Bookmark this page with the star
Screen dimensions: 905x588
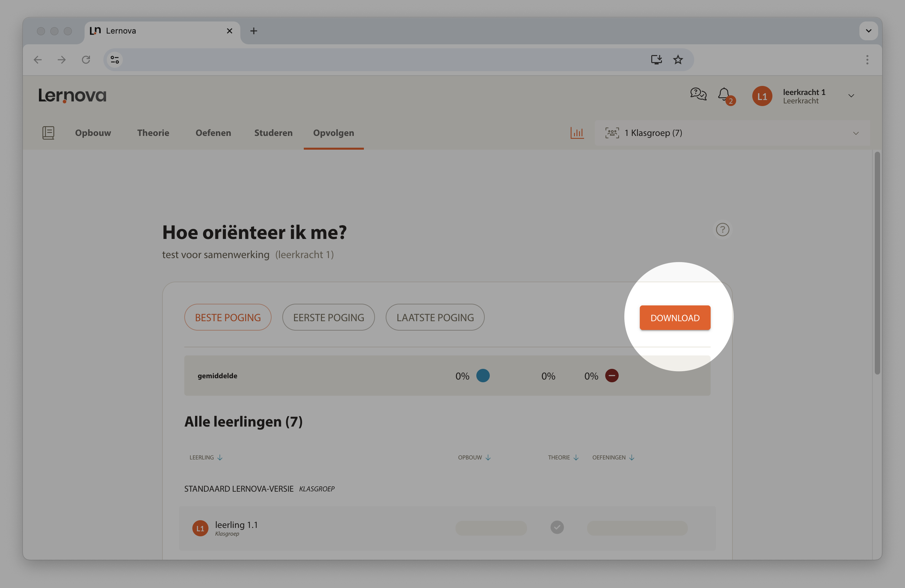point(678,60)
